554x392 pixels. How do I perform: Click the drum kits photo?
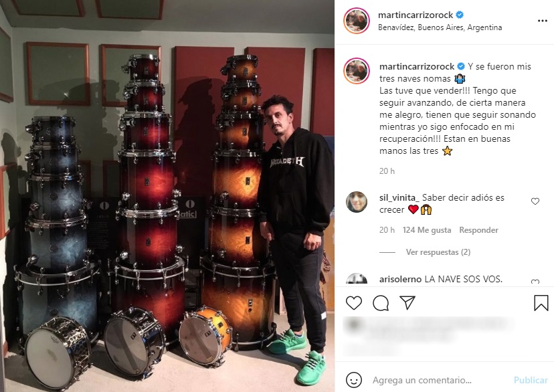click(x=167, y=196)
